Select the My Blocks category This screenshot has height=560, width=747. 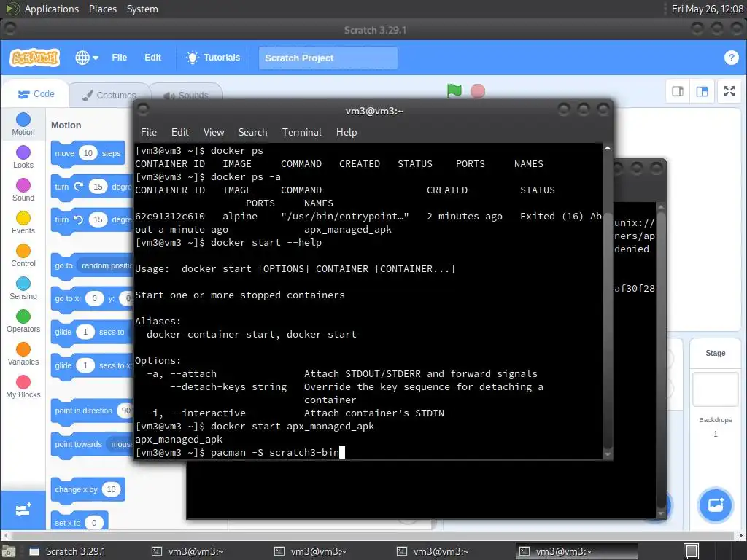[23, 387]
